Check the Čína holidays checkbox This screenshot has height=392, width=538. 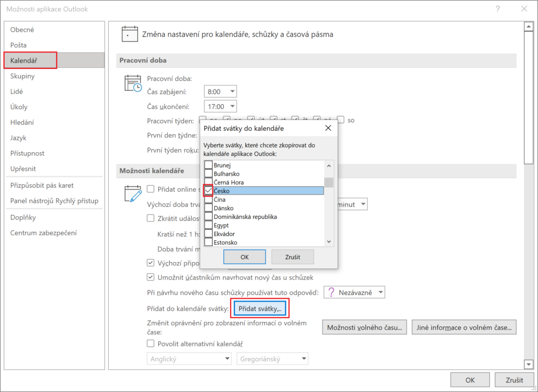[x=208, y=200]
